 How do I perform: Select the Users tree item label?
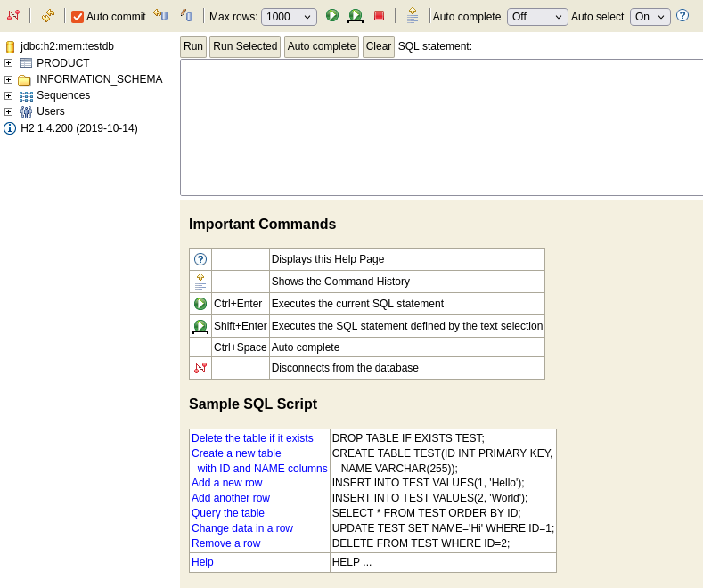click(x=51, y=111)
